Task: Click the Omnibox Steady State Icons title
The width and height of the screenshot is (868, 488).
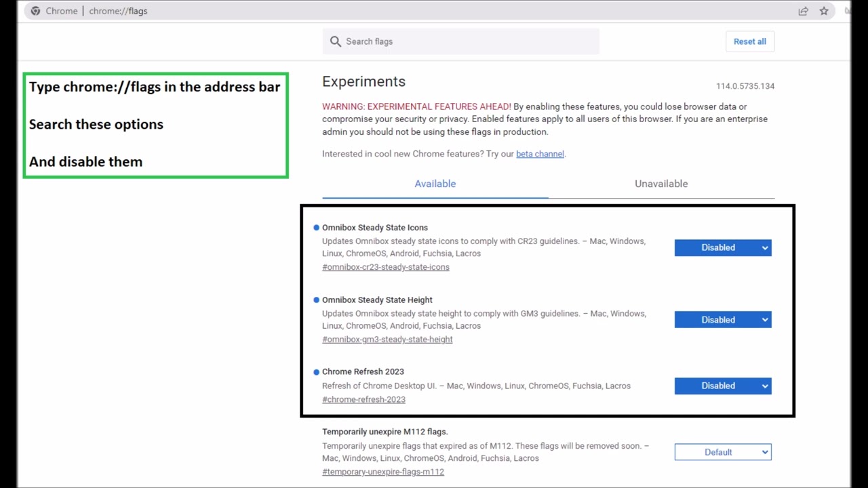Action: tap(375, 228)
